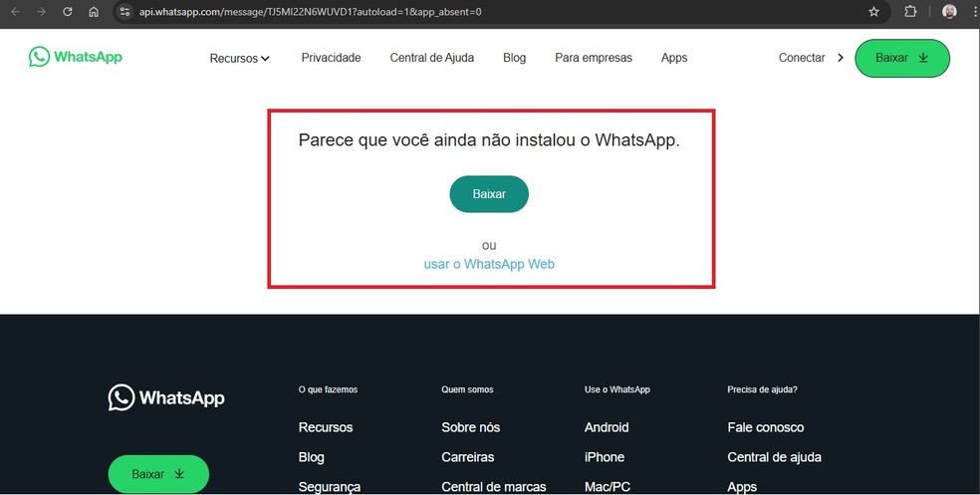Open the Apps header menu item

(673, 58)
